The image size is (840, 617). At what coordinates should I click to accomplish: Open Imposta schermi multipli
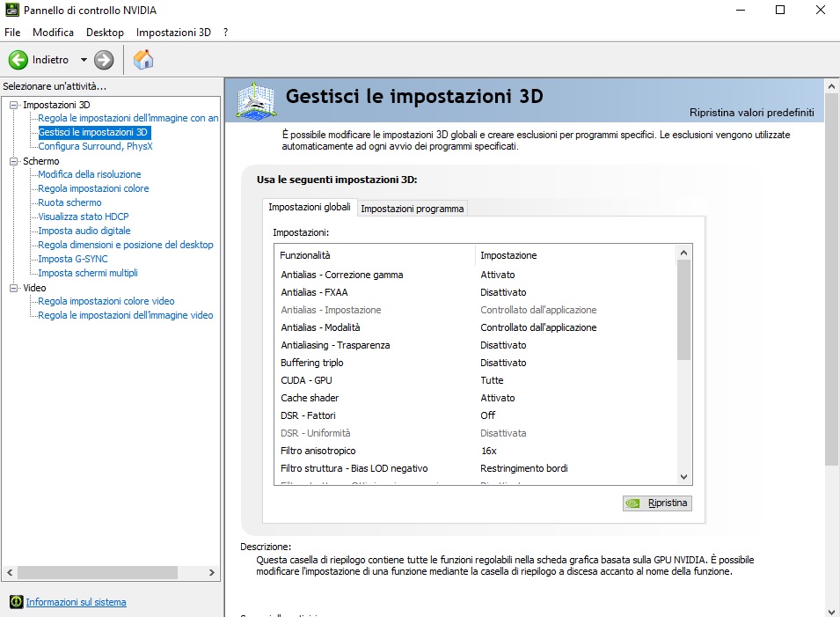[88, 273]
